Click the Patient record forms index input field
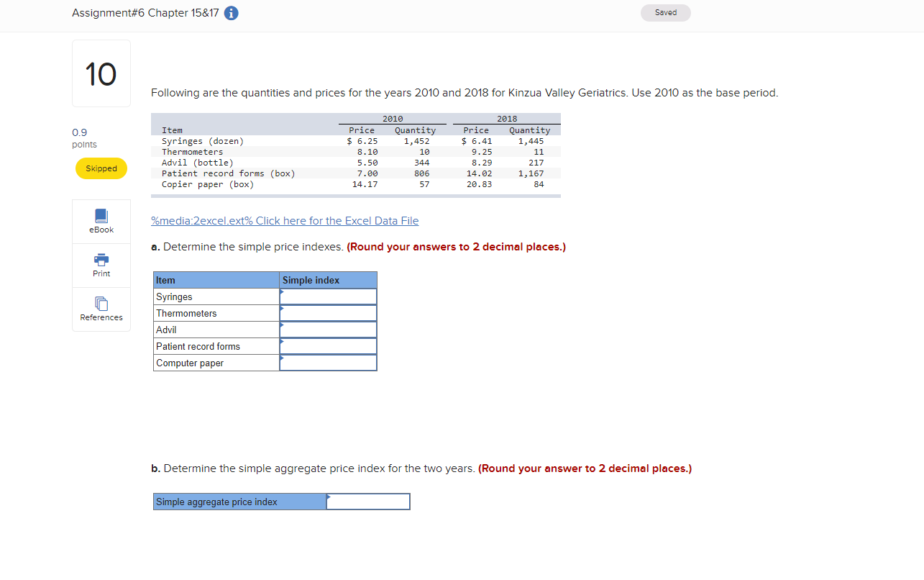The image size is (924, 580). 331,345
